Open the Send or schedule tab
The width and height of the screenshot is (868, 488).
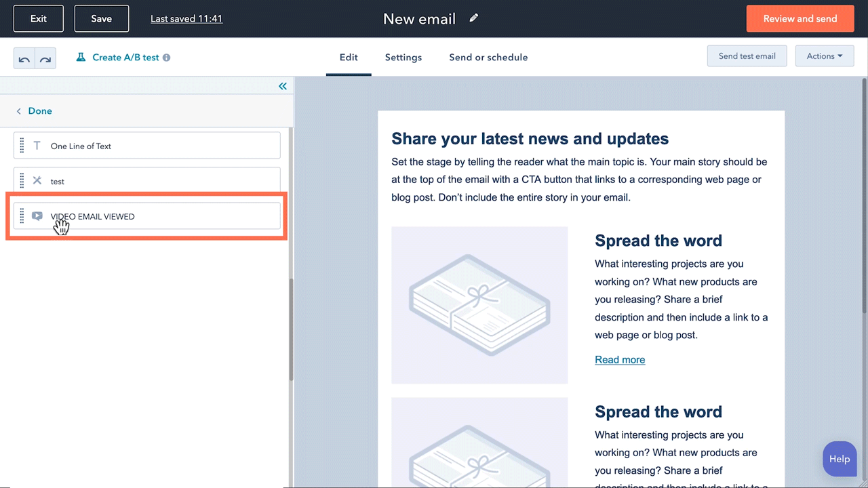[488, 58]
